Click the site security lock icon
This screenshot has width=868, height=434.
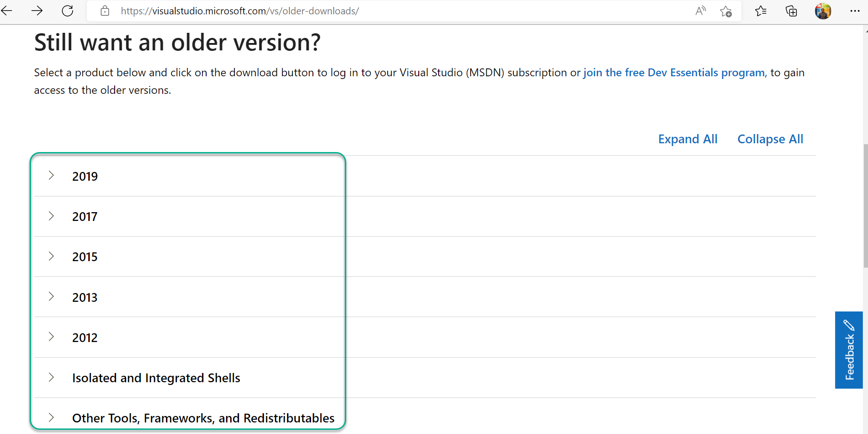pyautogui.click(x=105, y=11)
